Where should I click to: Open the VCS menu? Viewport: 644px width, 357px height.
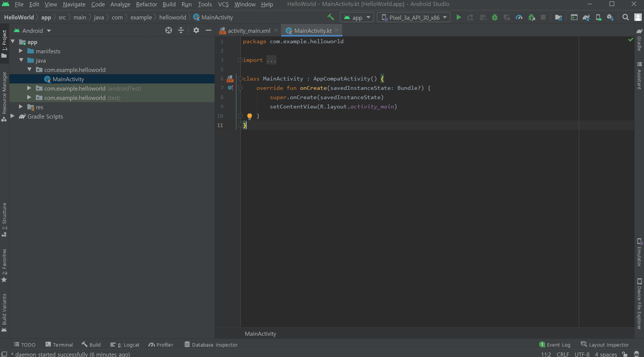[x=223, y=4]
